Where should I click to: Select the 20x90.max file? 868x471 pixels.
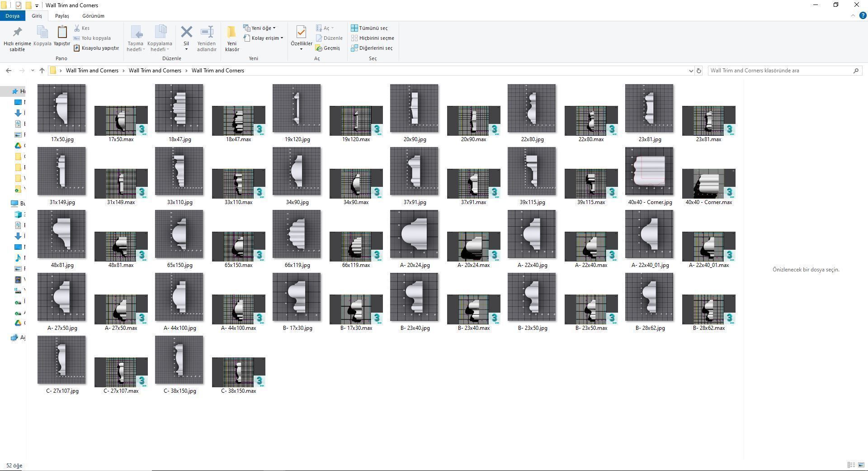pyautogui.click(x=474, y=121)
